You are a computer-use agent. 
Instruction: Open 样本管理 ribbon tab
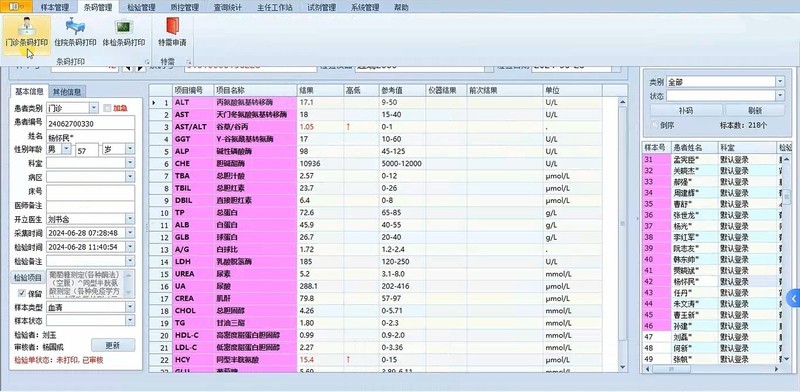(55, 8)
